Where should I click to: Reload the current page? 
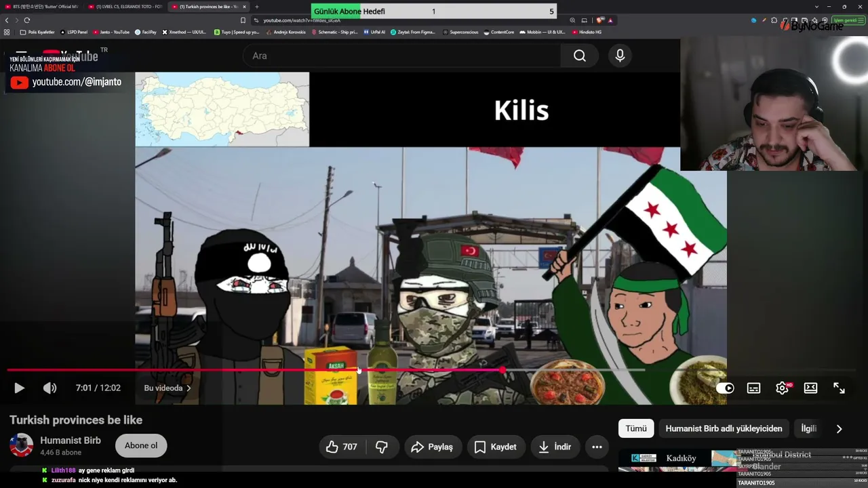(x=27, y=20)
